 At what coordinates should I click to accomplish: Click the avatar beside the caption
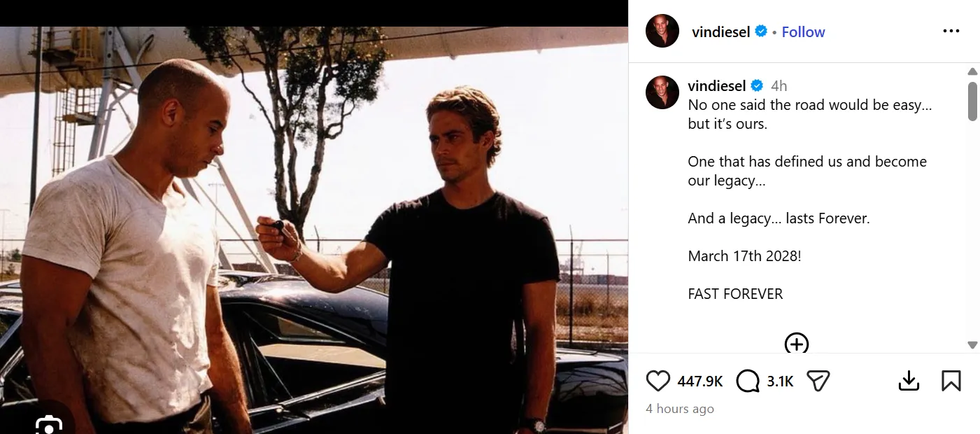tap(662, 92)
